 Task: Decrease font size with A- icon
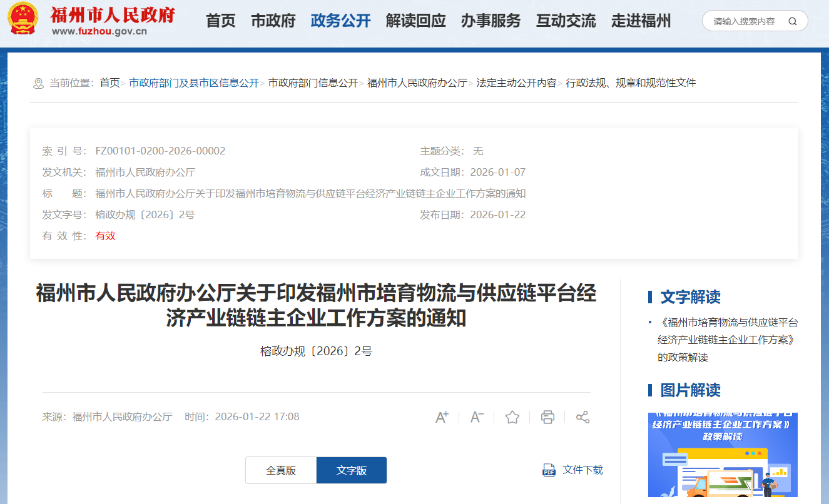point(477,417)
